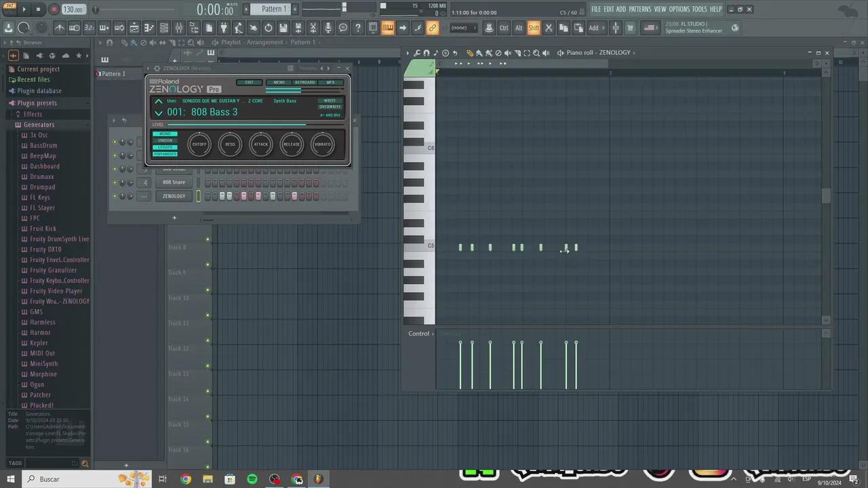The width and height of the screenshot is (868, 488).
Task: Open File Explorer from the taskbar
Action: pos(208,479)
